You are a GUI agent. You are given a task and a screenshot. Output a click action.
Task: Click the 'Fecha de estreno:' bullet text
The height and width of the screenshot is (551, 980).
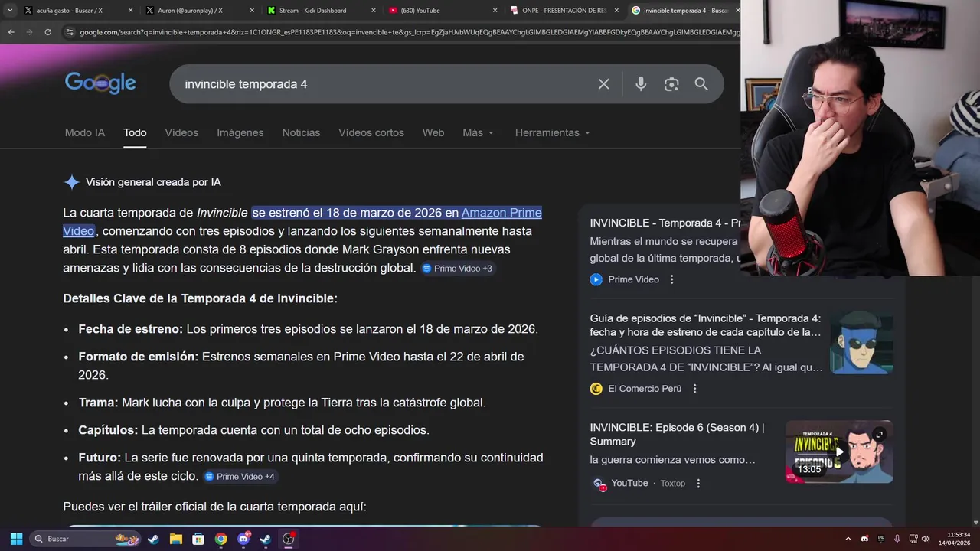point(130,329)
